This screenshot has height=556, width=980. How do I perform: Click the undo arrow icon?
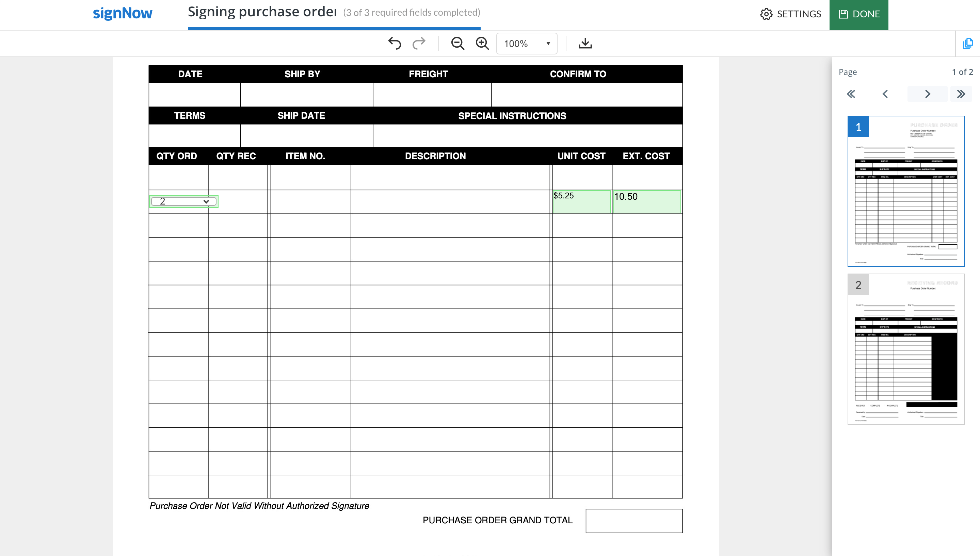[x=395, y=44]
